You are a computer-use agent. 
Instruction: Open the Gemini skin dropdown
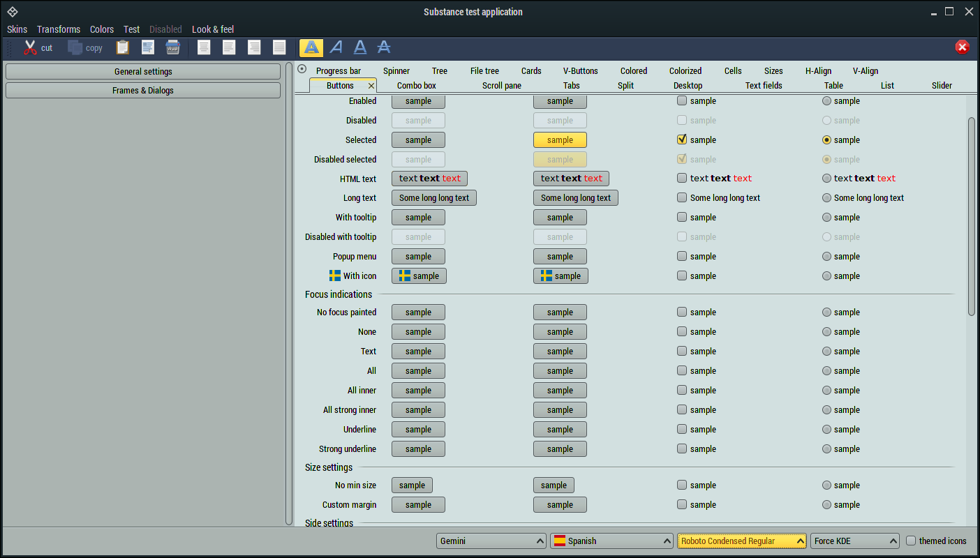coord(491,541)
